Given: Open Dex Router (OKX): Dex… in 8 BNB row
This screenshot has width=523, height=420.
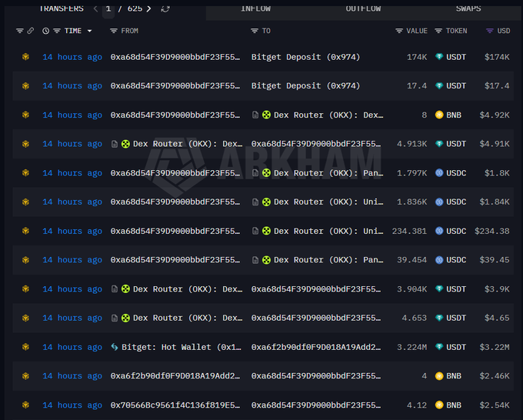Looking at the screenshot, I should point(328,115).
